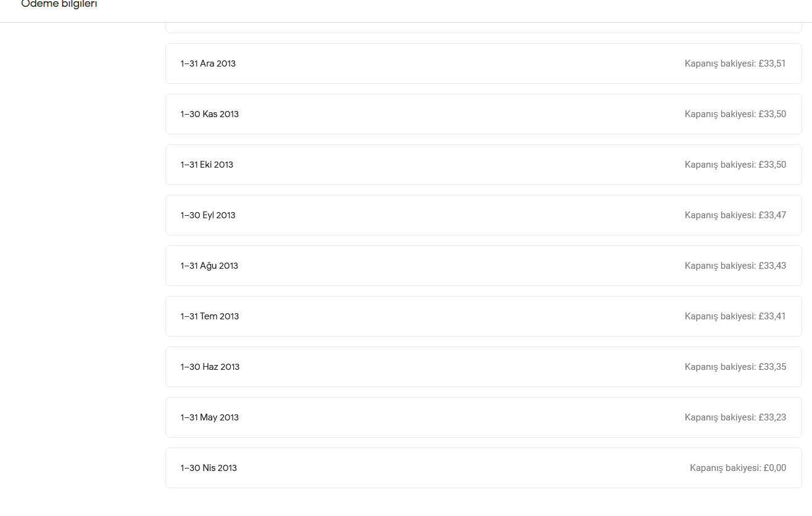Select closing balance £33,35 for June
This screenshot has width=812, height=516.
[735, 367]
